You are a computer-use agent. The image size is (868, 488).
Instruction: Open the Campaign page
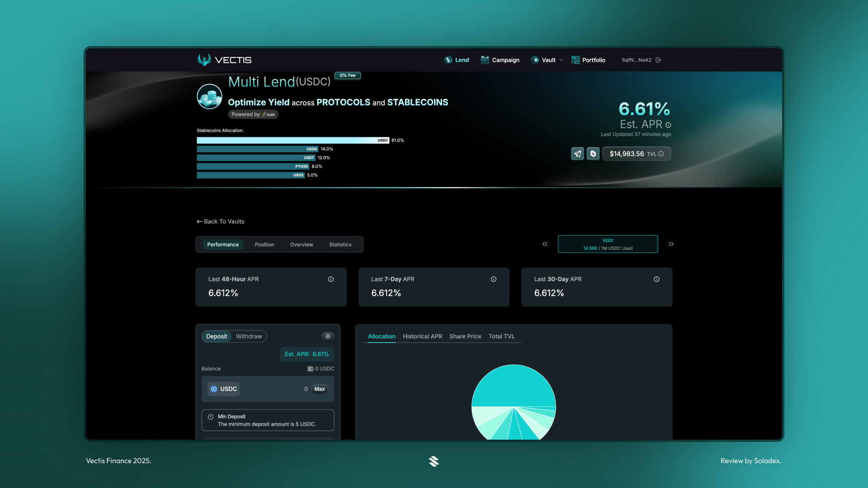tap(500, 60)
